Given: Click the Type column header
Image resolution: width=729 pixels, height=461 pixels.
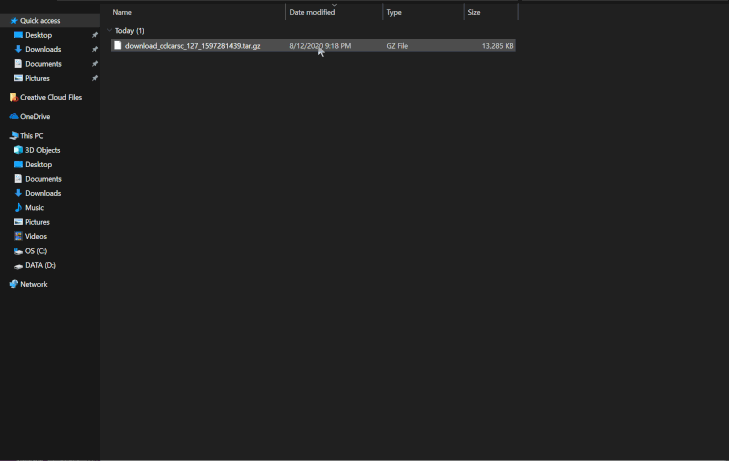Looking at the screenshot, I should pos(394,12).
